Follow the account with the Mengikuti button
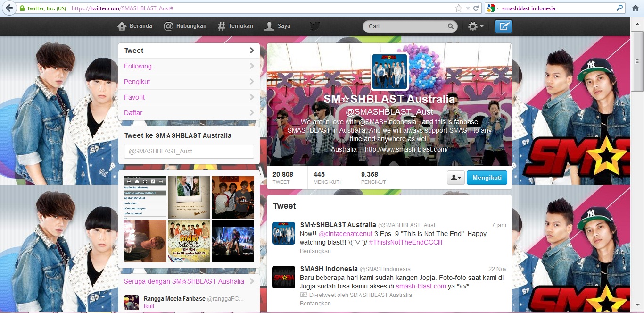The height and width of the screenshot is (313, 644). tap(487, 178)
